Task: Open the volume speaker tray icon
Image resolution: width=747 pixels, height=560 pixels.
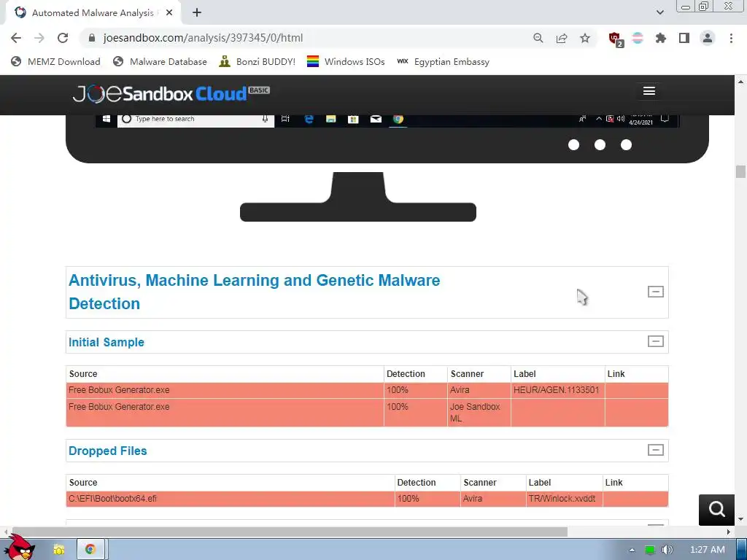Action: 667,550
